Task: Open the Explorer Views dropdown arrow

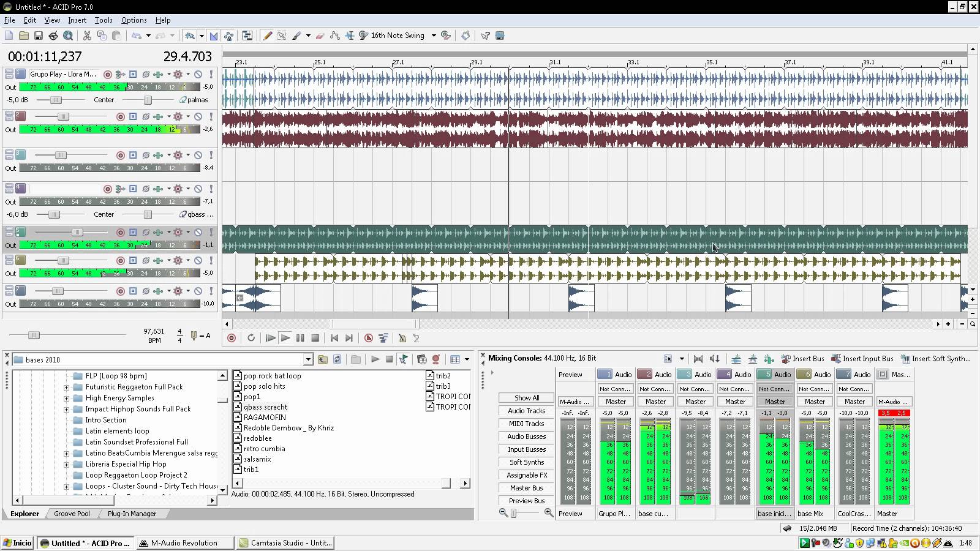Action: click(x=467, y=359)
